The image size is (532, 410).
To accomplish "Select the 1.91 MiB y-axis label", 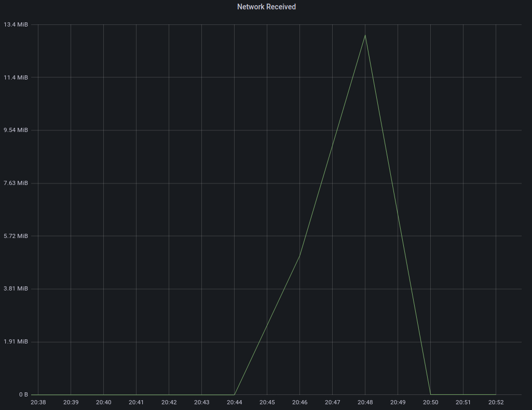I will coord(16,342).
